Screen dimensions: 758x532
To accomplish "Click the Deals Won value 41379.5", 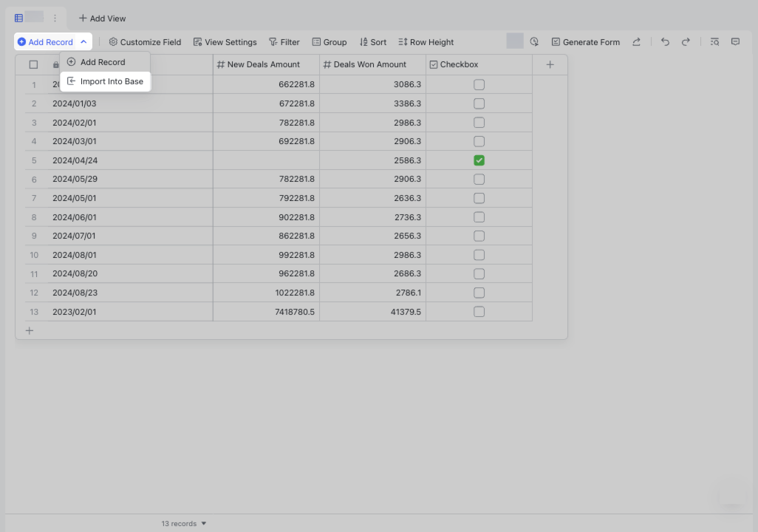I will (372, 312).
